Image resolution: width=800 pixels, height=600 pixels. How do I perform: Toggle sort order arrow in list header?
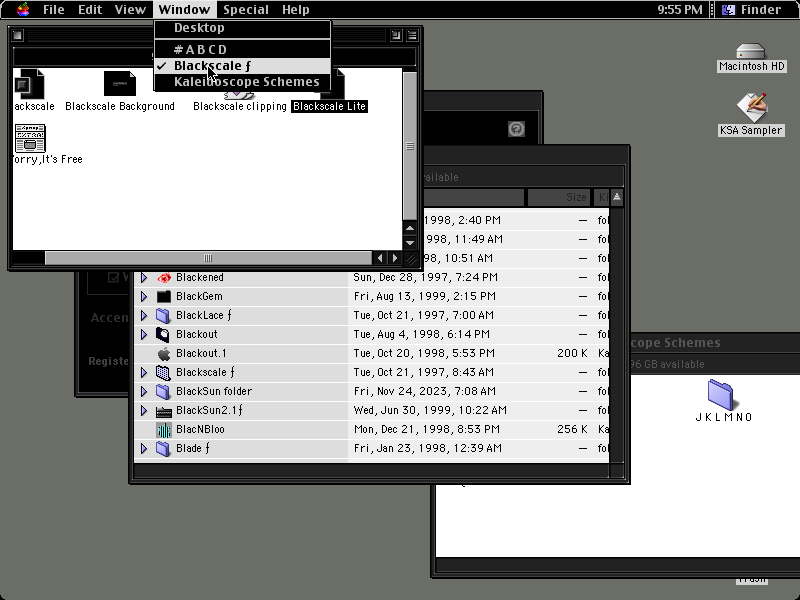coord(617,197)
